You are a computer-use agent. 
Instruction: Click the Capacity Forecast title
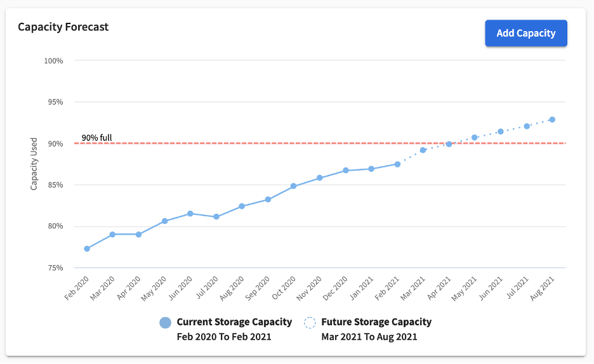(63, 27)
